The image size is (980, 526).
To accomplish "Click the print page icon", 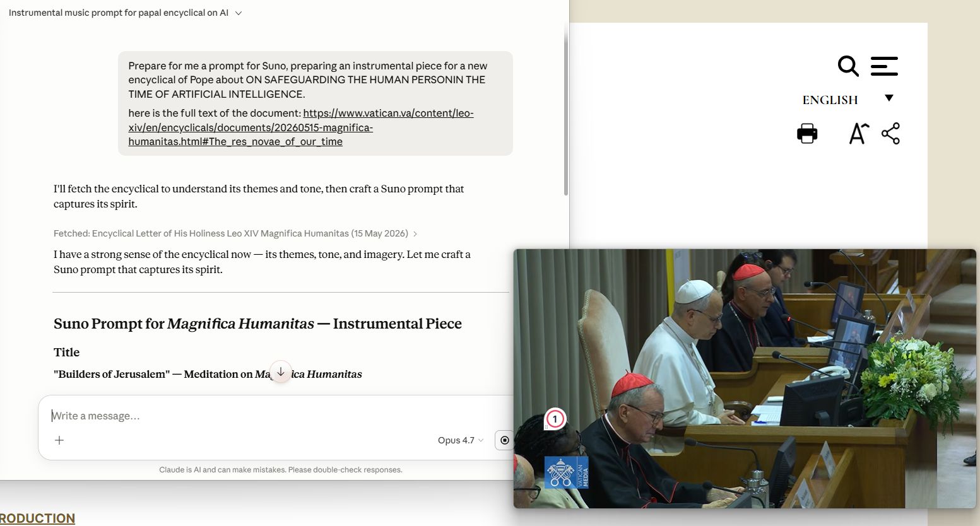I will [807, 134].
